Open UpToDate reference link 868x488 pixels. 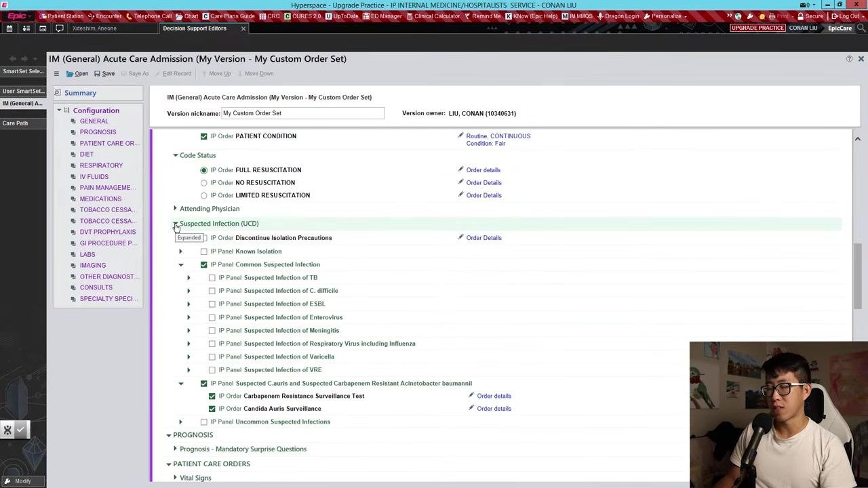click(x=342, y=16)
